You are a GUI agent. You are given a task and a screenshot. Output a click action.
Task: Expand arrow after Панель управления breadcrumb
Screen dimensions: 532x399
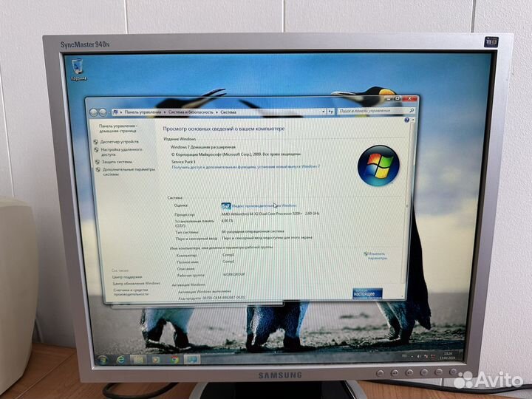coord(165,112)
